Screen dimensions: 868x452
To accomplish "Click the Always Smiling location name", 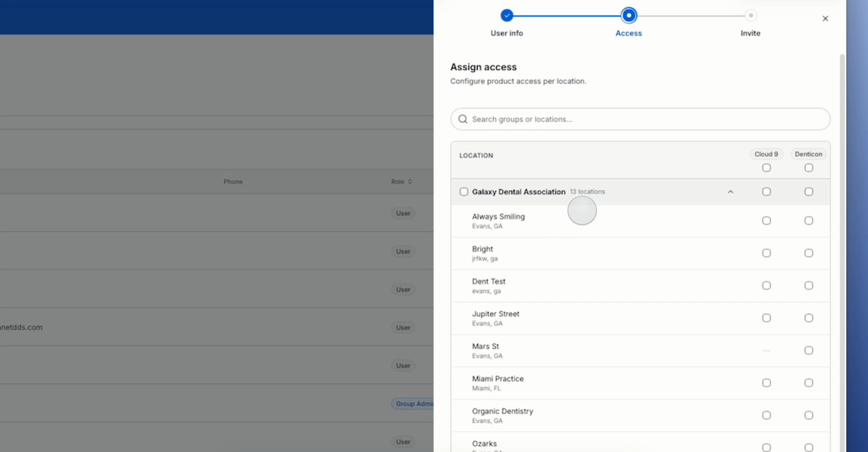I will pos(498,216).
